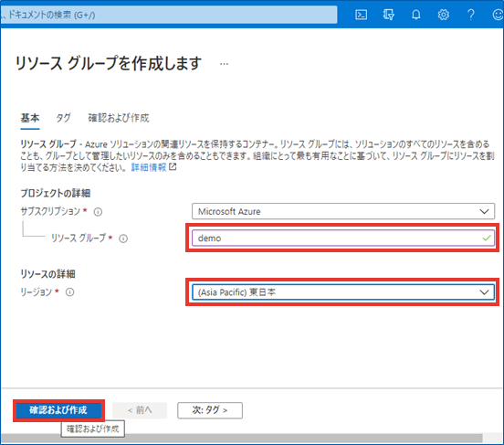Expand the (Asia Pacific) 東日本 region dropdown
Screen dimensions: 504x445
pyautogui.click(x=343, y=292)
